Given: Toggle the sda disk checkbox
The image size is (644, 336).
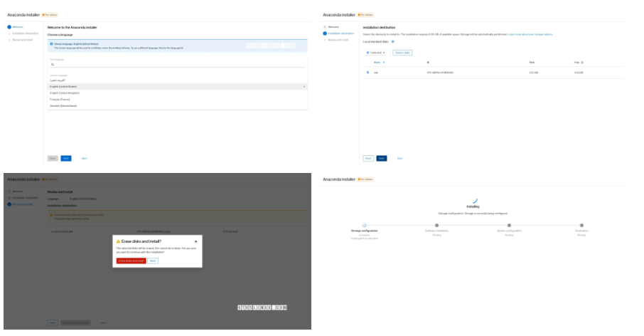Looking at the screenshot, I should coord(367,73).
